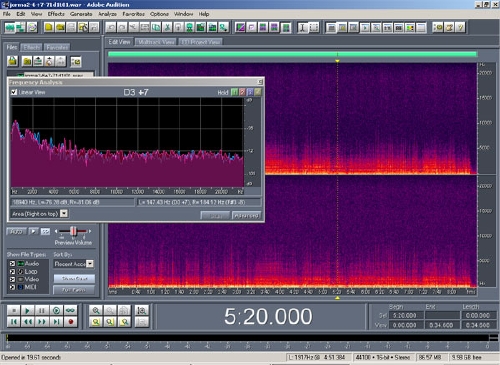Image resolution: width=500 pixels, height=365 pixels.
Task: Click the circled Play to End button
Action: [56, 311]
